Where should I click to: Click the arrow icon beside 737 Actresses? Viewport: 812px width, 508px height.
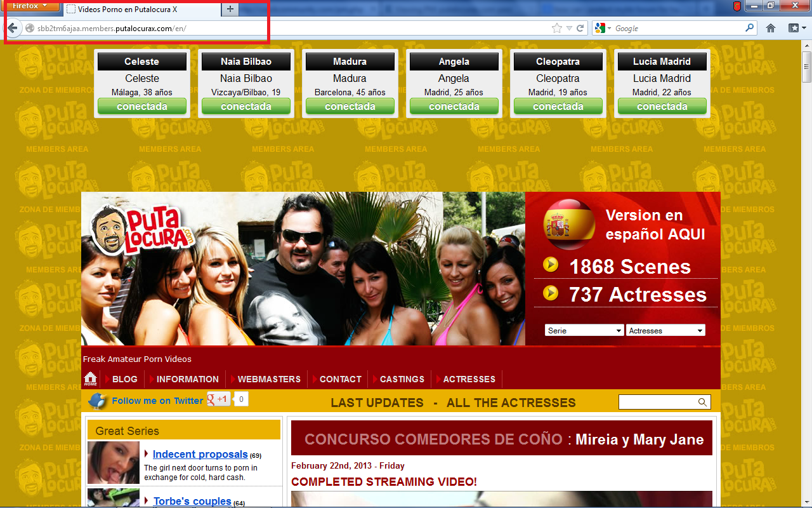tap(551, 293)
